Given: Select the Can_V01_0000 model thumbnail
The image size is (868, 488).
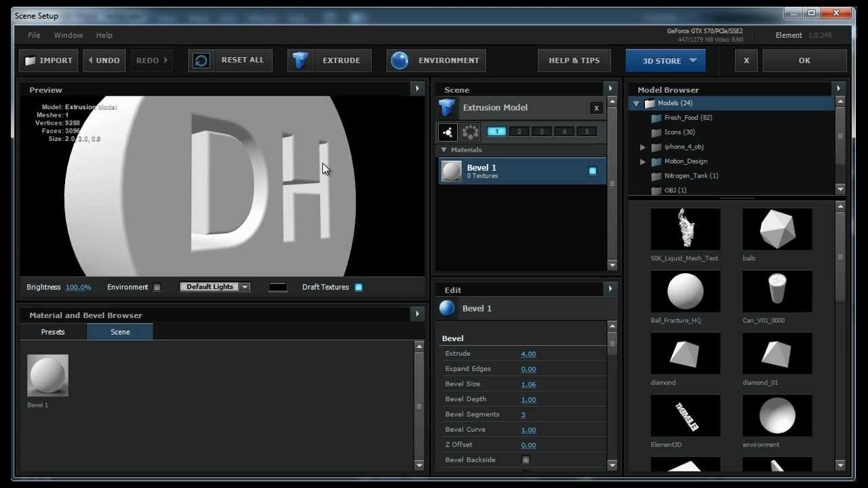Looking at the screenshot, I should pyautogui.click(x=777, y=291).
